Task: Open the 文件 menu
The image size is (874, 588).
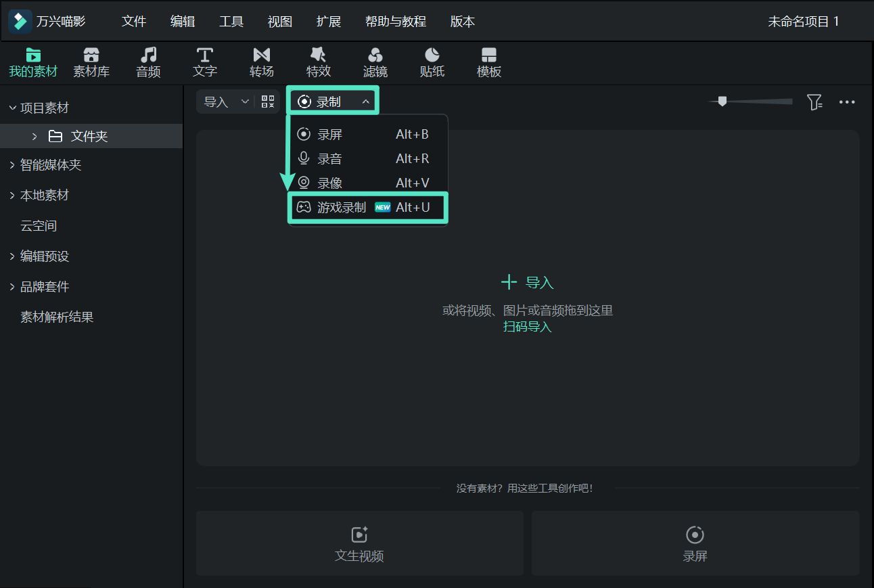Action: [x=134, y=22]
